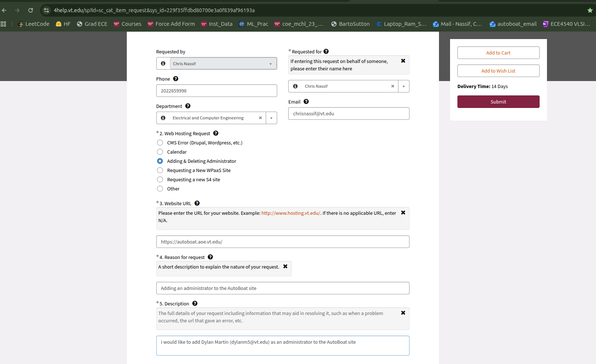The width and height of the screenshot is (596, 364).
Task: Close the Website URL help message
Action: click(403, 213)
